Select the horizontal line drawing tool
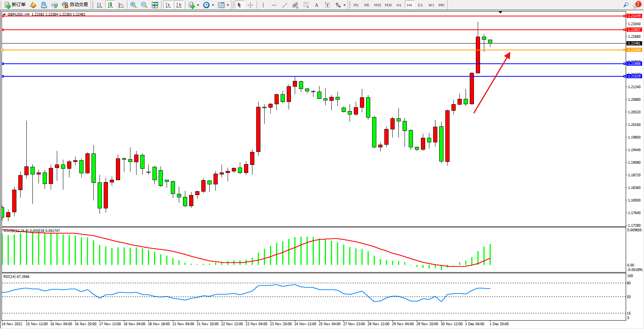 [274, 5]
